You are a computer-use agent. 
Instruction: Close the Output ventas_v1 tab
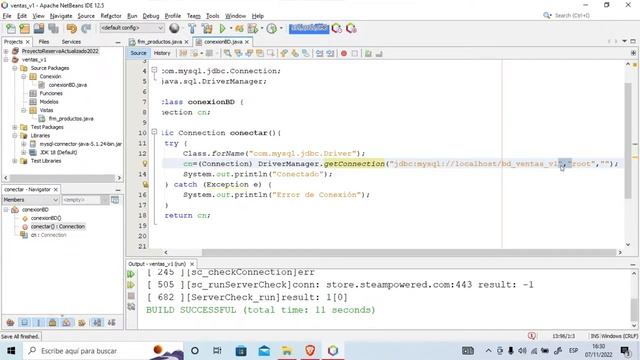(192, 264)
